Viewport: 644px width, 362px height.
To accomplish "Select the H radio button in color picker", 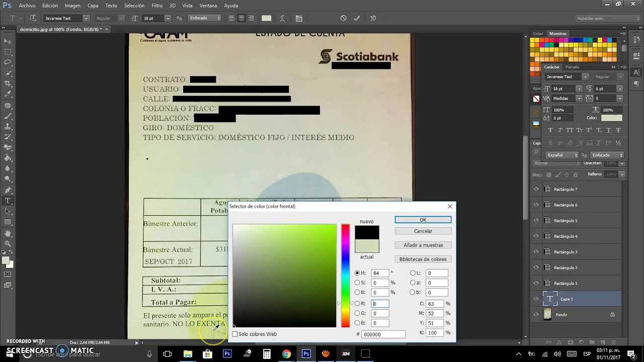I will (x=358, y=273).
